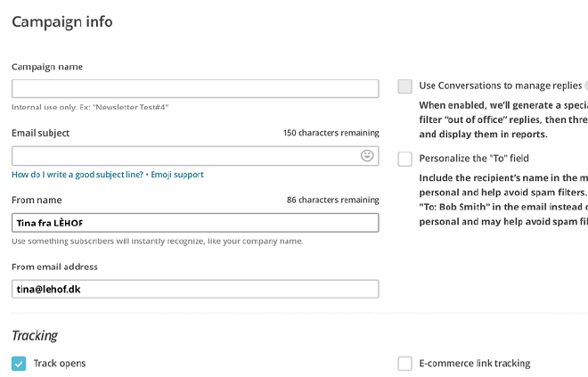Select the From email address field

194,289
